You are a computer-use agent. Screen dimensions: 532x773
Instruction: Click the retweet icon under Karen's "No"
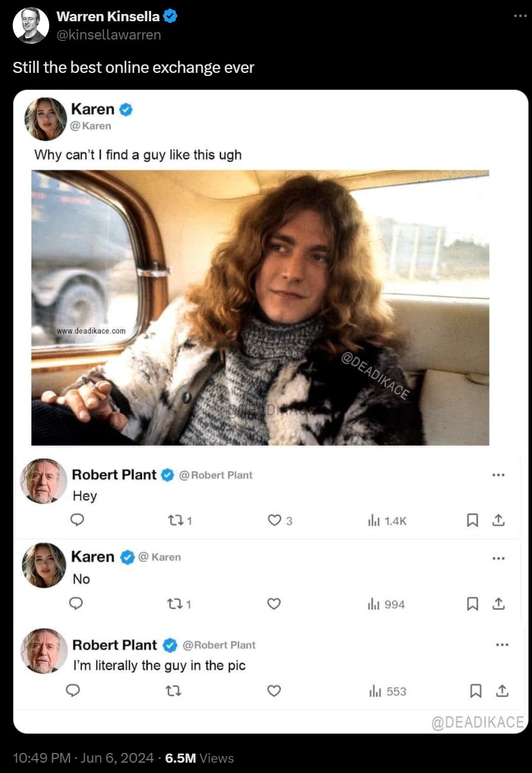click(174, 604)
